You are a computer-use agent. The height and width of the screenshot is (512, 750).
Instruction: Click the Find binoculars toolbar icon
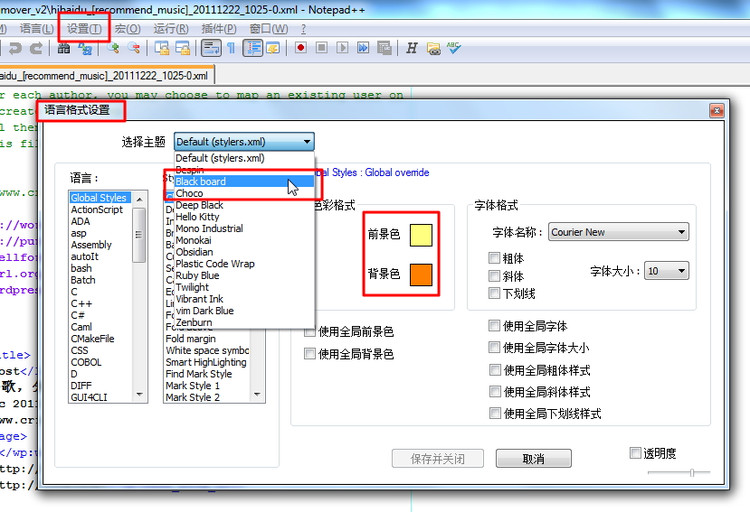(64, 47)
